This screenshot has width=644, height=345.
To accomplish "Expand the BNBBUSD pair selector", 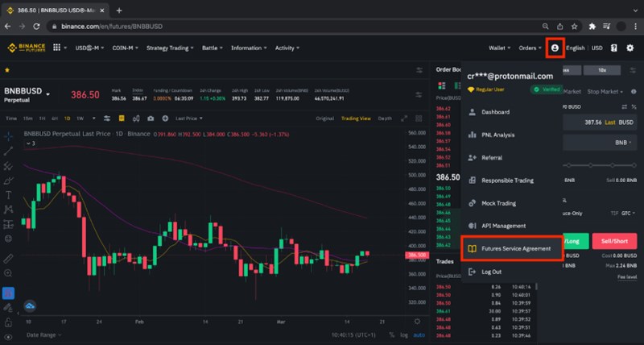I will point(47,94).
